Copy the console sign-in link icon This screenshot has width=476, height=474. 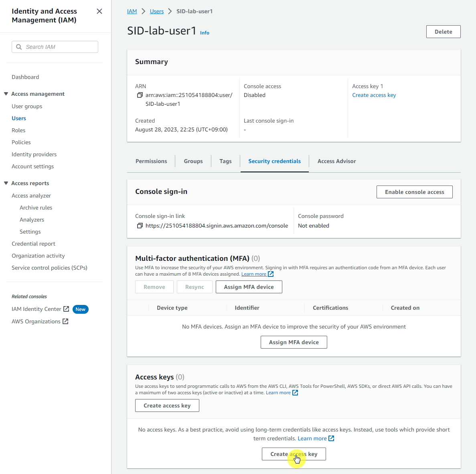click(140, 226)
